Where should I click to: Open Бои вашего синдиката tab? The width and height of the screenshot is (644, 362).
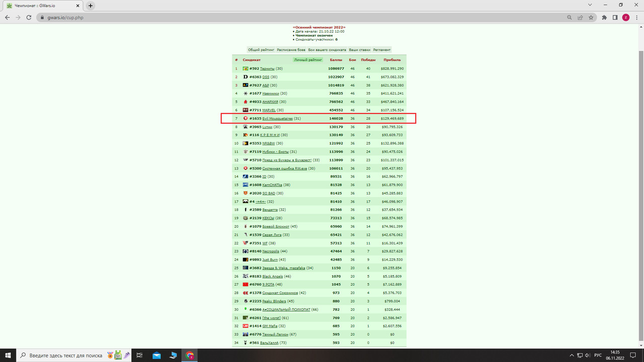point(328,50)
